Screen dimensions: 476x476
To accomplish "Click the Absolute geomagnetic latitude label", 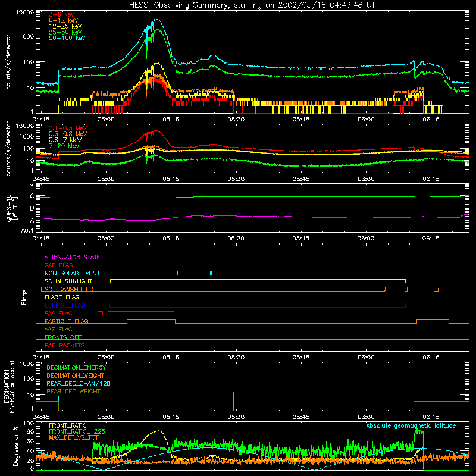I will tap(411, 426).
